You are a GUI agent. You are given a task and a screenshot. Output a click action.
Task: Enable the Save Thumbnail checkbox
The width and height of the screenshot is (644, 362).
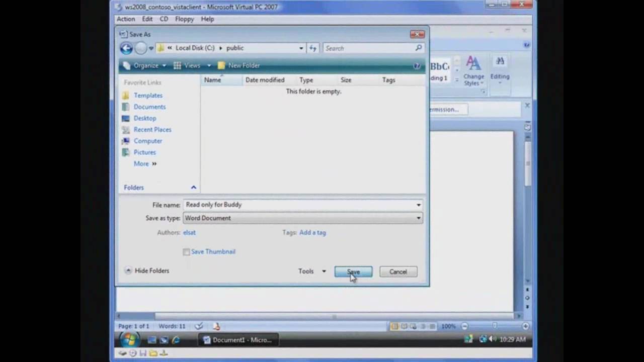(x=187, y=252)
